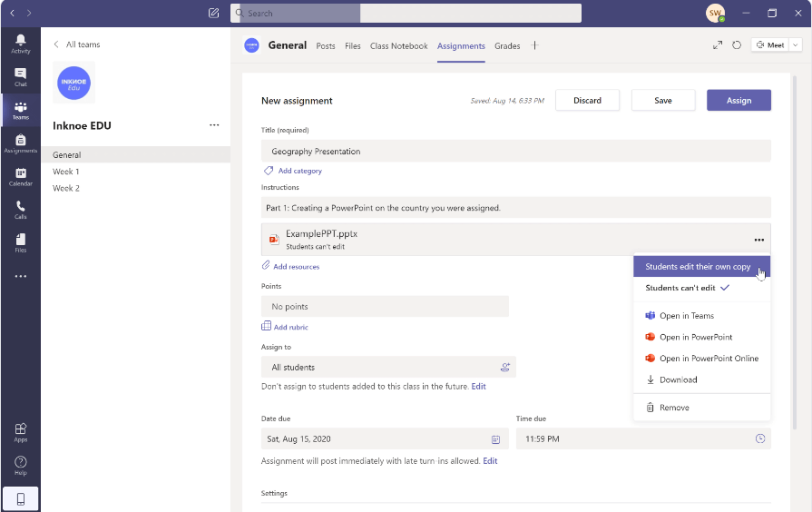Image resolution: width=812 pixels, height=512 pixels.
Task: Open the Assign to students dropdown
Action: pos(388,367)
